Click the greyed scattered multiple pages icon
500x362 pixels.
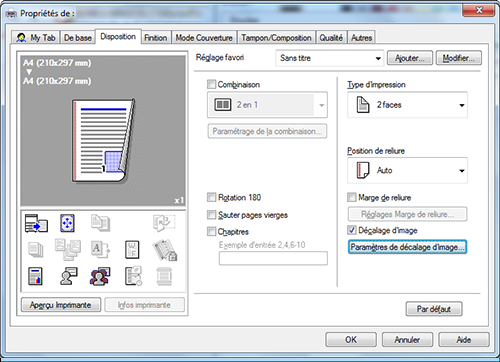tap(68, 249)
